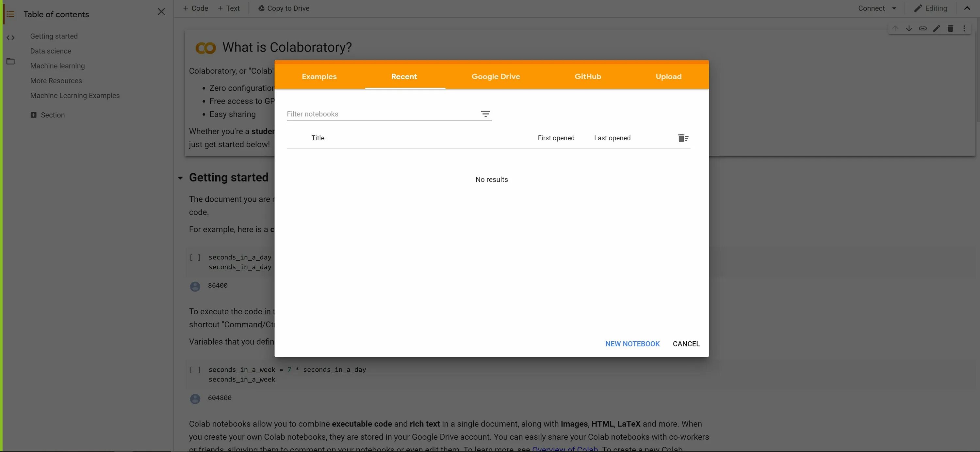This screenshot has height=452, width=980.
Task: Open the cell's more options three-dot menu
Action: (964, 28)
